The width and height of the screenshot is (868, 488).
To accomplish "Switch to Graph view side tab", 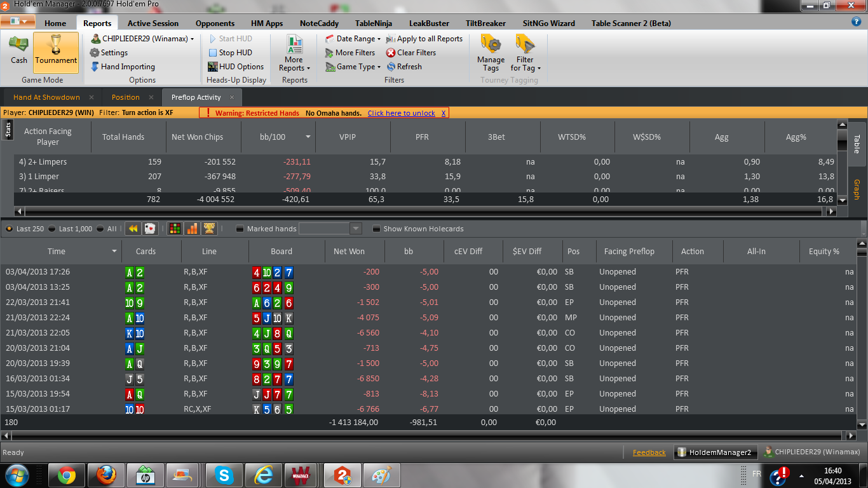I will 856,189.
